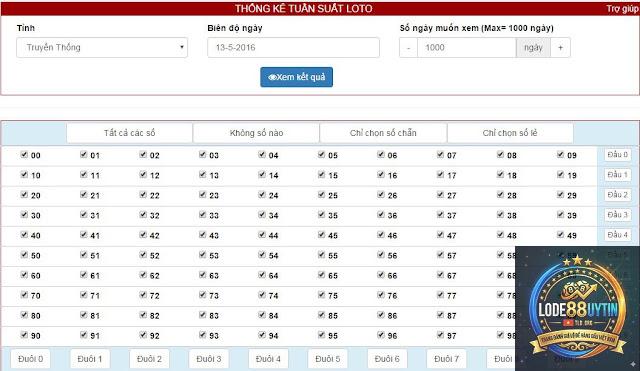Click the Đuôi 7 column button
The width and height of the screenshot is (640, 371).
tap(446, 359)
